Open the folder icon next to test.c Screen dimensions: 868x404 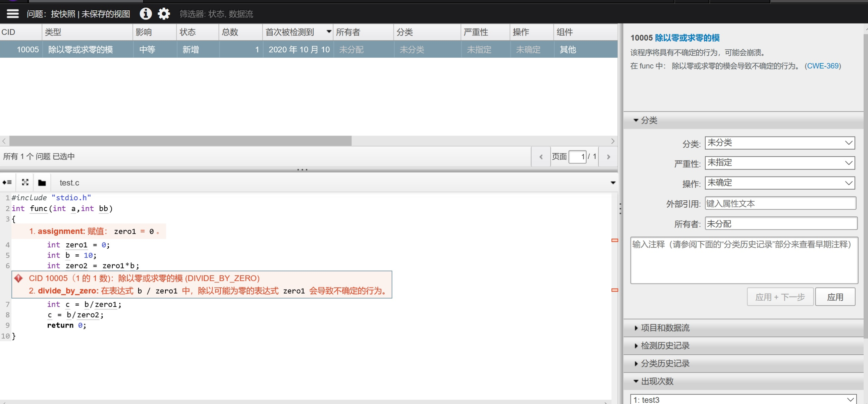(42, 183)
